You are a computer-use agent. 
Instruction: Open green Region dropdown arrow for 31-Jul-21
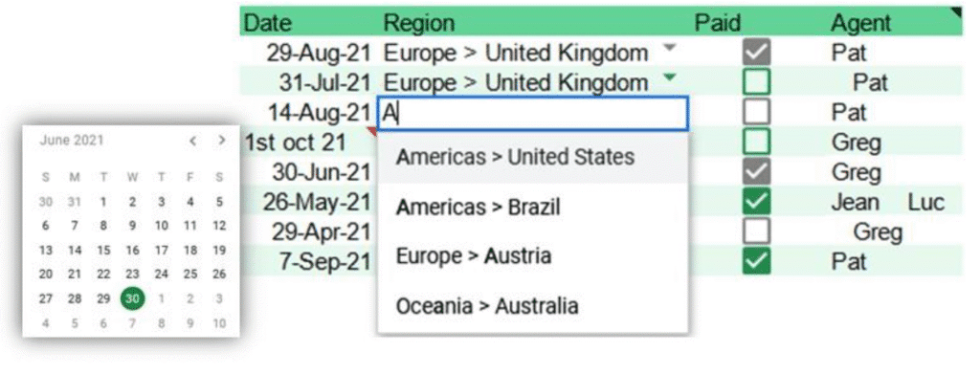pyautogui.click(x=669, y=77)
